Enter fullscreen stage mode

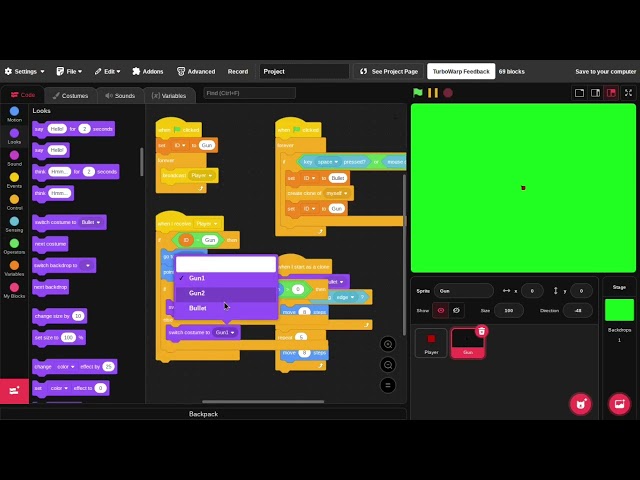tap(629, 93)
